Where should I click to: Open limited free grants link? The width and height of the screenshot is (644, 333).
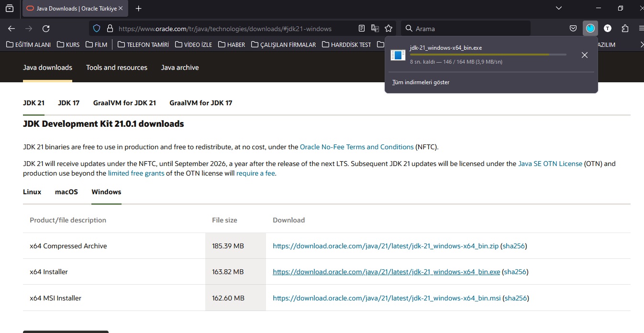[x=136, y=173]
